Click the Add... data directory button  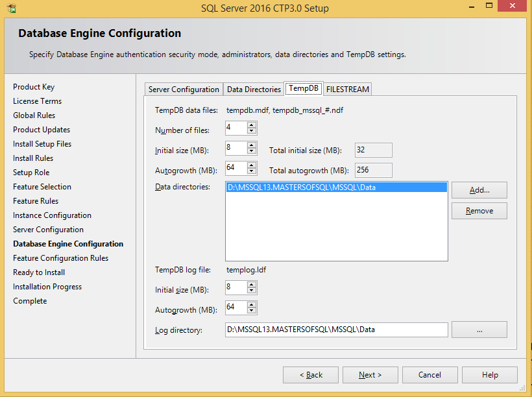coord(479,190)
